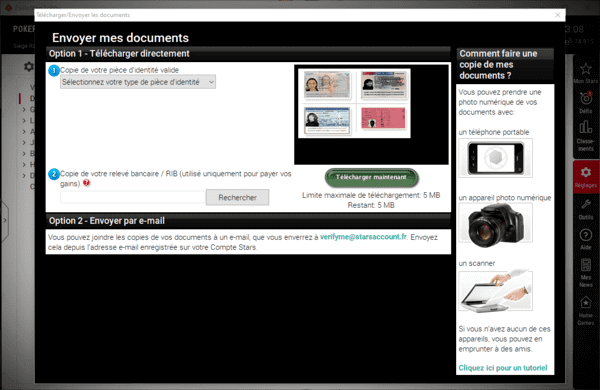Screen dimensions: 600x390
Task: Open the Home Games house icon
Action: pos(586,302)
